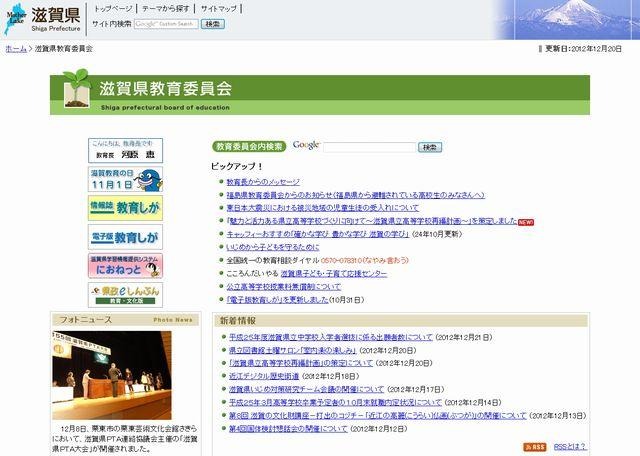
Task: Open the 県政eしんぶん banner
Action: pos(125,295)
